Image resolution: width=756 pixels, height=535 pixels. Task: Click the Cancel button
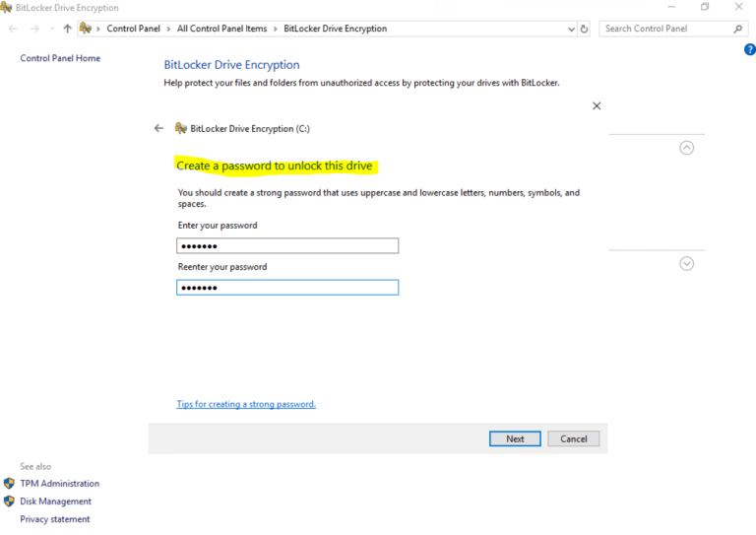(573, 438)
